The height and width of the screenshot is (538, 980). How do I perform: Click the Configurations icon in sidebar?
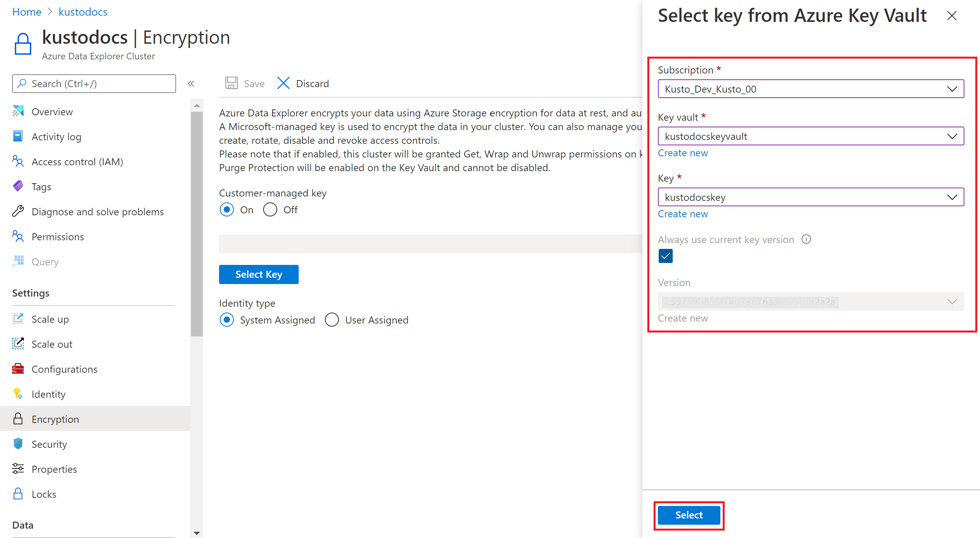18,368
